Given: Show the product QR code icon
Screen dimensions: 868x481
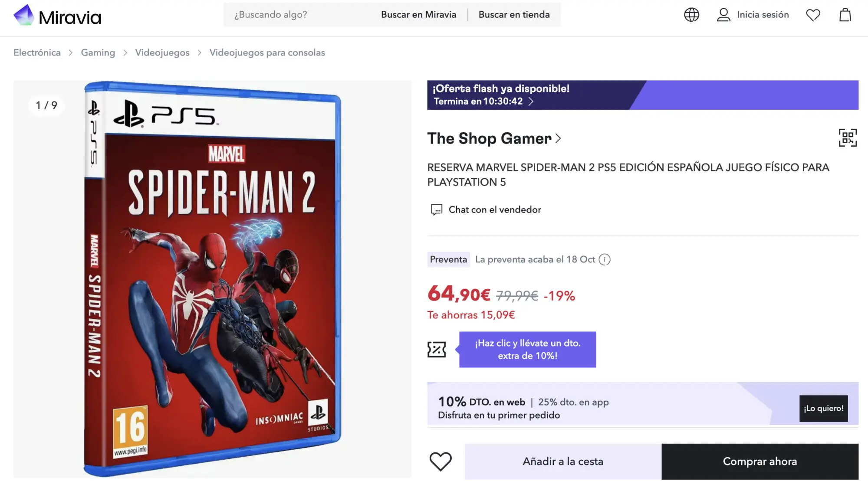Looking at the screenshot, I should [848, 138].
